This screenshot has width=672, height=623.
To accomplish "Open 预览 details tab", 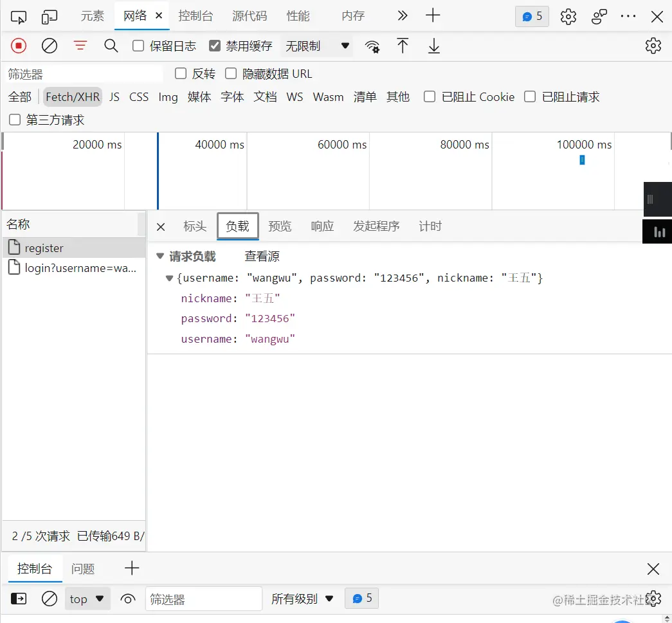I will 280,226.
